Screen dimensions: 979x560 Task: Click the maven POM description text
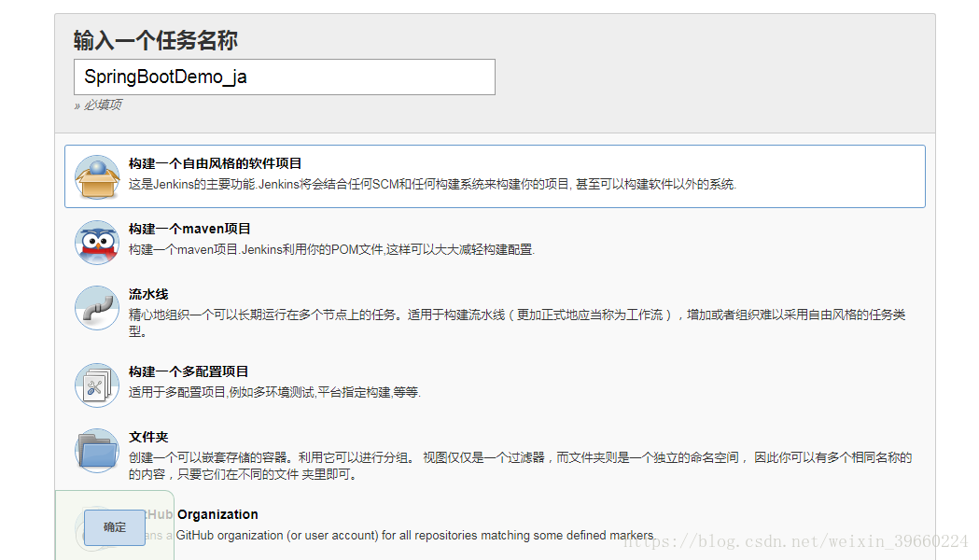pyautogui.click(x=331, y=250)
